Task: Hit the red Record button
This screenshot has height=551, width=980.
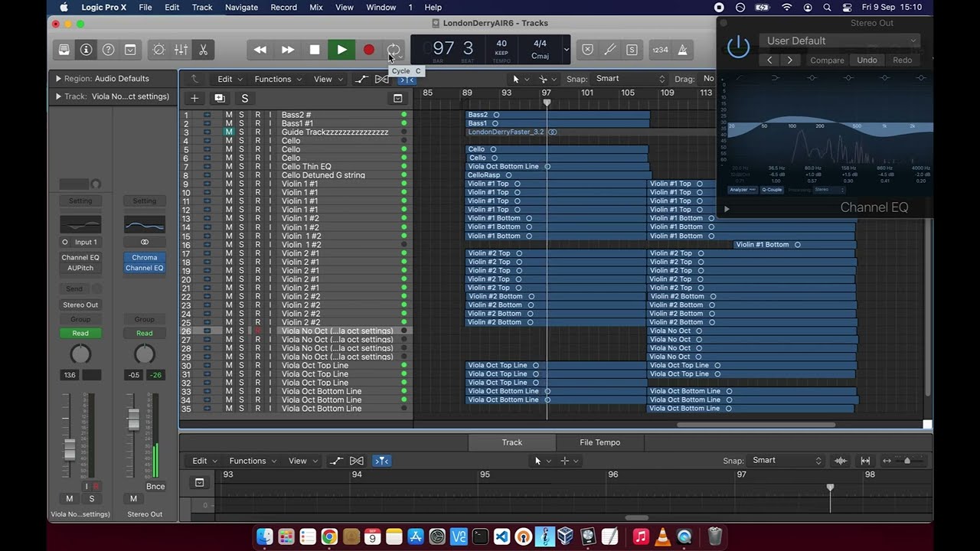Action: click(x=368, y=50)
